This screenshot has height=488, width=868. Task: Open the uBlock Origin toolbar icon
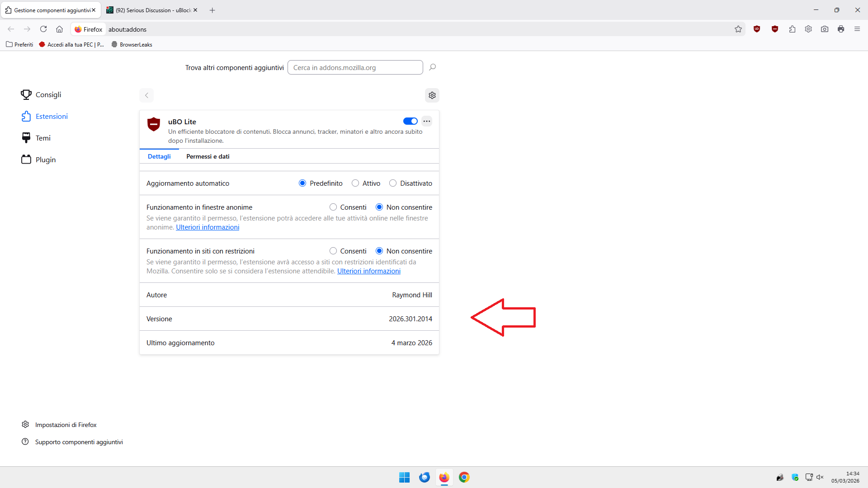pyautogui.click(x=757, y=29)
